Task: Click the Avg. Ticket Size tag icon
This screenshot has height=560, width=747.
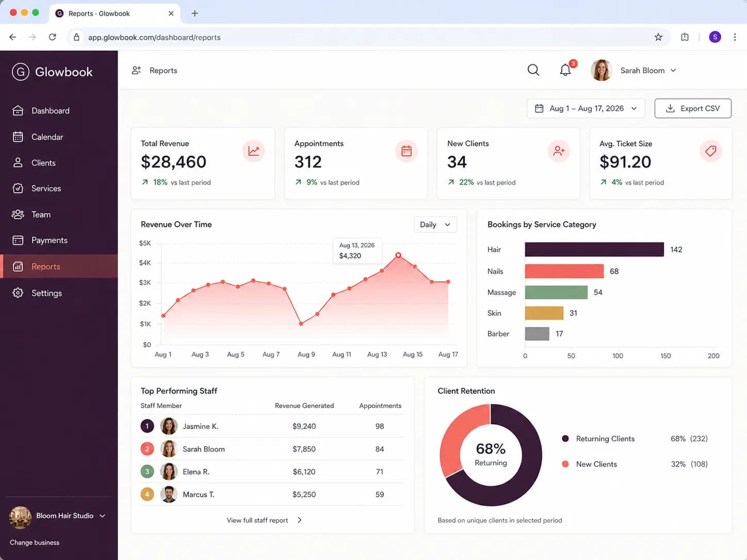Action: coord(711,151)
